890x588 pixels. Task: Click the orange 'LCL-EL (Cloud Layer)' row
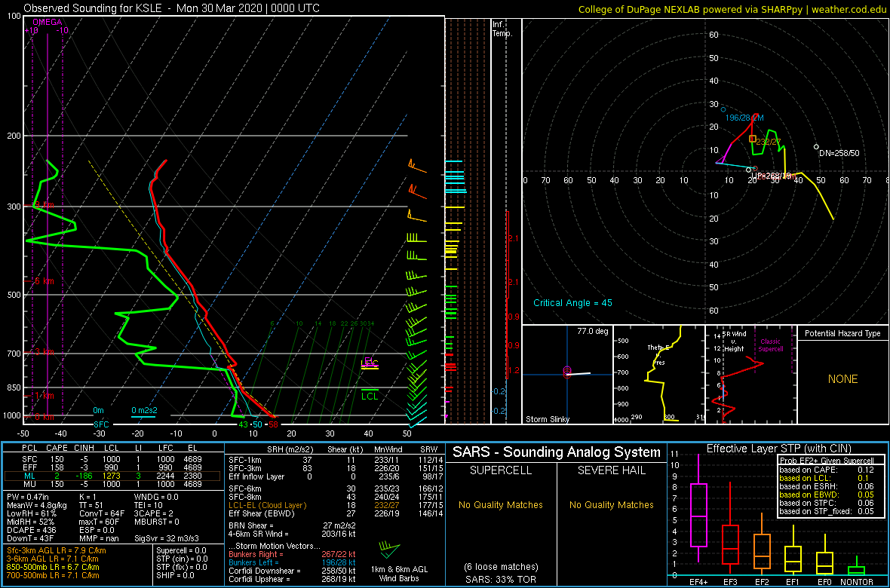click(335, 505)
